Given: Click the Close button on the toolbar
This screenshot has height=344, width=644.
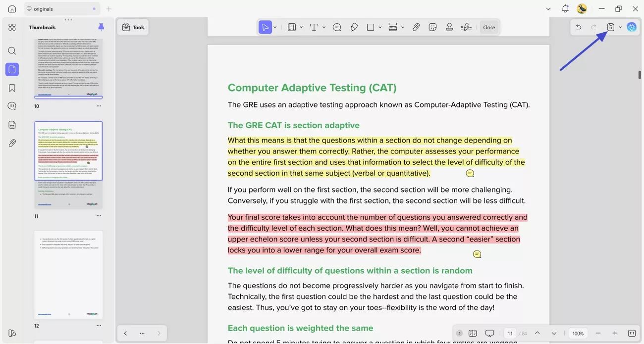Looking at the screenshot, I should pos(489,27).
